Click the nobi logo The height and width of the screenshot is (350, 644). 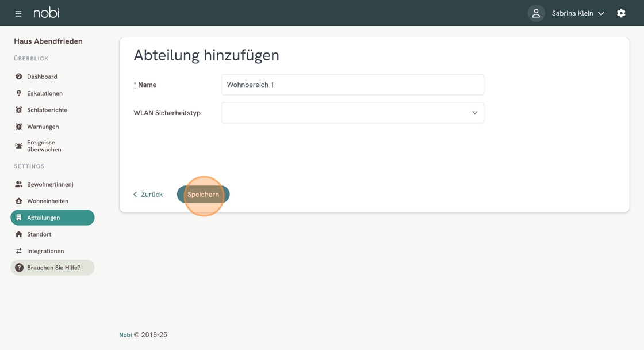pos(47,13)
